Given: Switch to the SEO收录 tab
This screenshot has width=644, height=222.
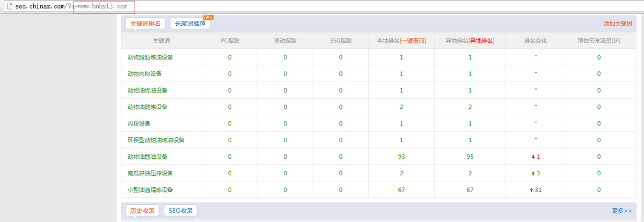Looking at the screenshot, I should pyautogui.click(x=180, y=211).
